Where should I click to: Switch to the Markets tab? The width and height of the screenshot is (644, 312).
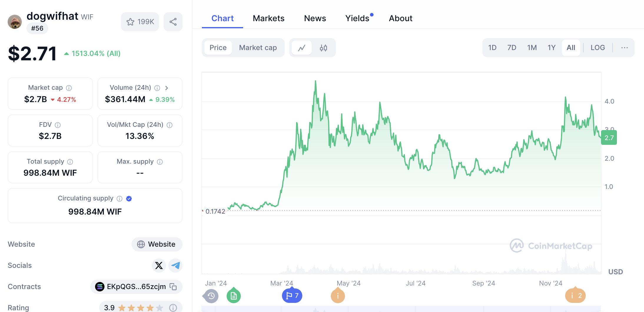(x=268, y=18)
